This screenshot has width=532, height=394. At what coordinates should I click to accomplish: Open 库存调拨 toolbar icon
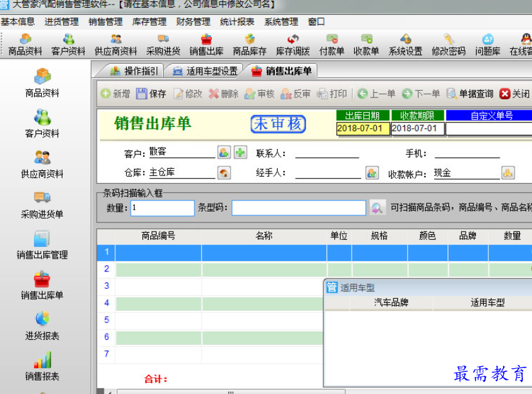click(293, 45)
